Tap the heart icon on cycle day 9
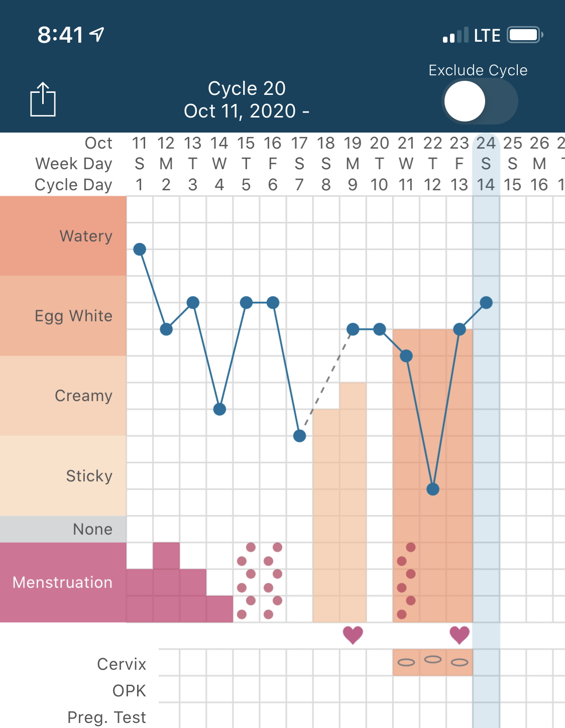 (x=353, y=635)
